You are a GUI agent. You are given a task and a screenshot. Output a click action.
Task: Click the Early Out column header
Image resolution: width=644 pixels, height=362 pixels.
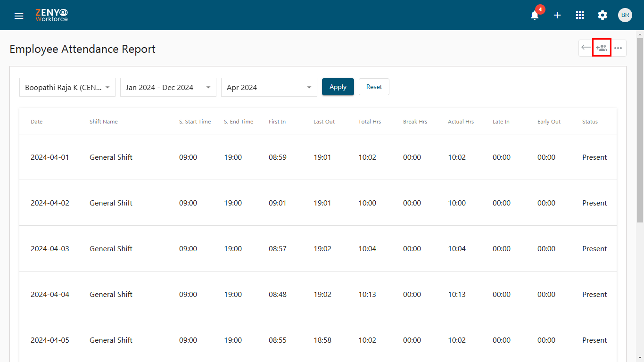[x=549, y=122]
